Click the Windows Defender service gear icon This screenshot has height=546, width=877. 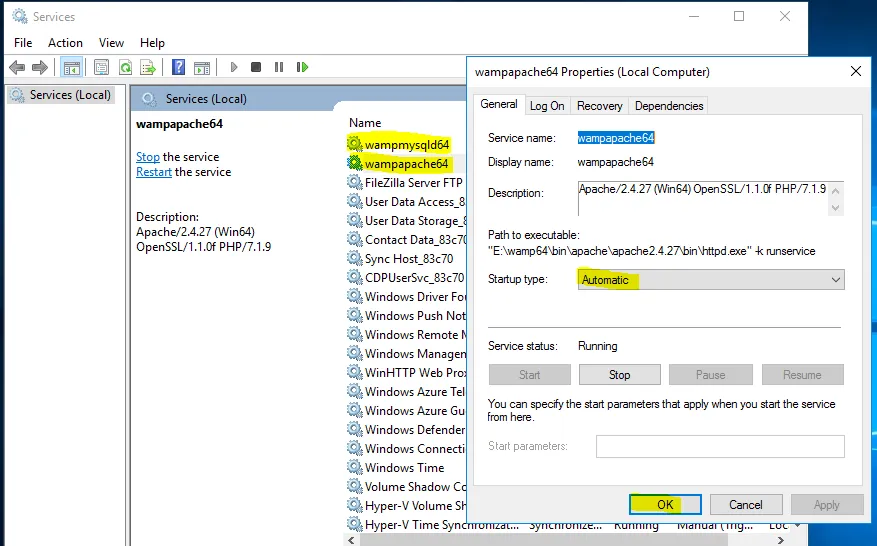pyautogui.click(x=355, y=429)
